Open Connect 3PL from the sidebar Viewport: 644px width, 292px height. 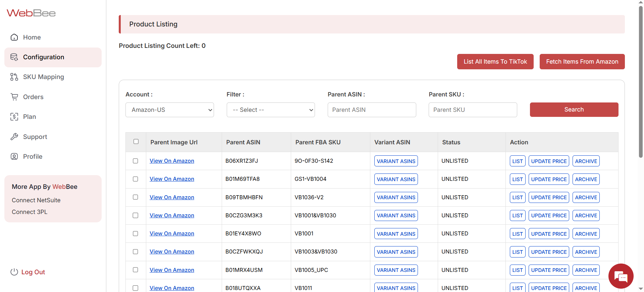coord(30,212)
